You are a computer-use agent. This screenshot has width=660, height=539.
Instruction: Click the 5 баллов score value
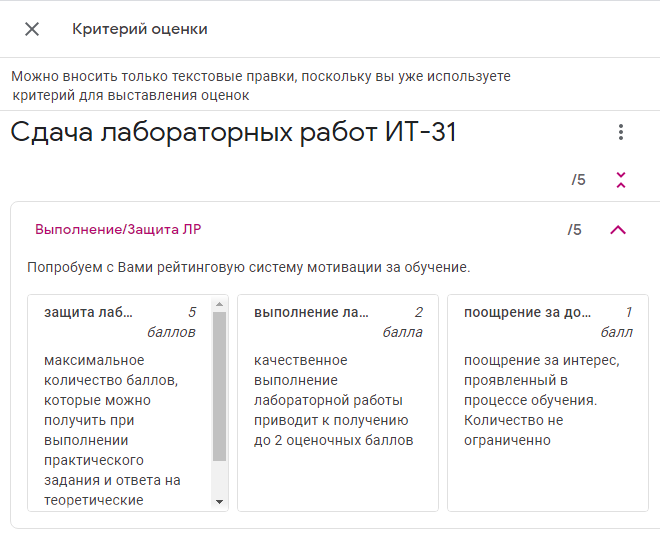[171, 322]
